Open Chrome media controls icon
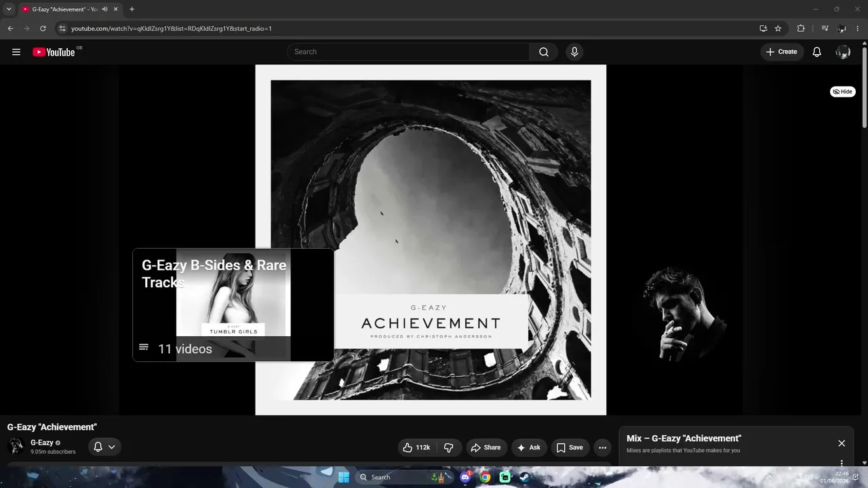 pos(825,28)
